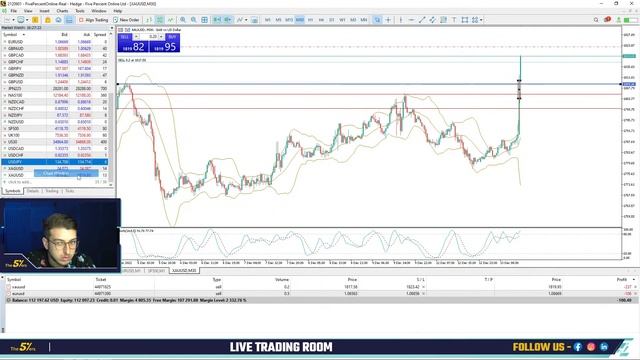
Task: Select candlestick chart type icon
Action: [160, 20]
